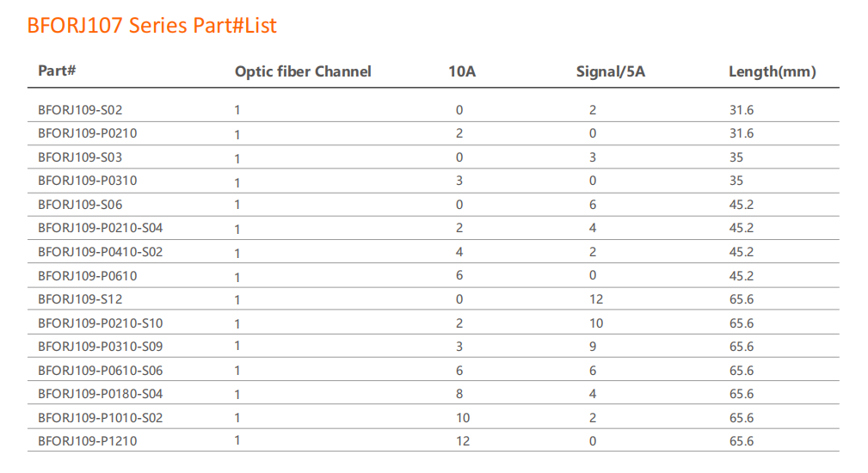Select part number BFORJ109-P1210
The width and height of the screenshot is (868, 473).
(87, 441)
